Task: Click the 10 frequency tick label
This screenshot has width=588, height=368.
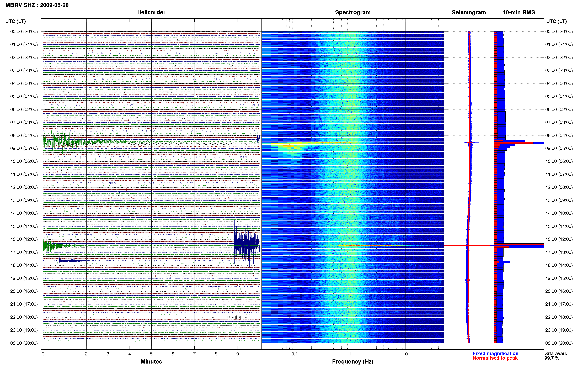Action: (405, 354)
